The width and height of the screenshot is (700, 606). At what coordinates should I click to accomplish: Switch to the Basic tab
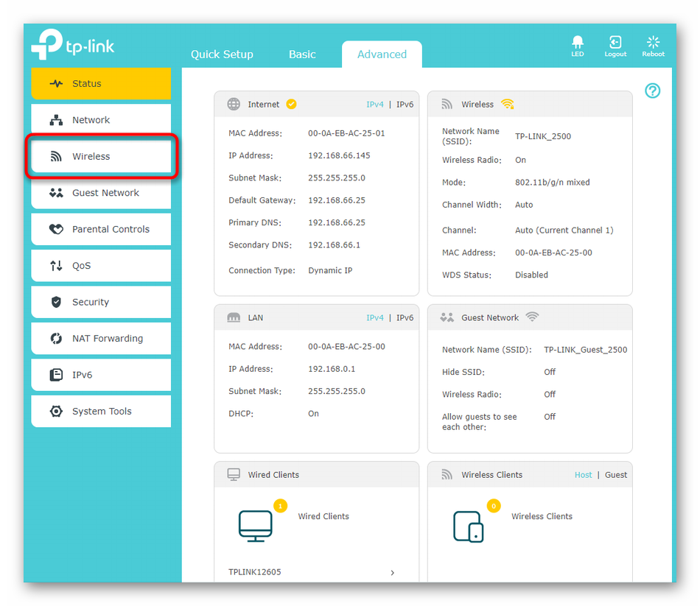pyautogui.click(x=302, y=54)
